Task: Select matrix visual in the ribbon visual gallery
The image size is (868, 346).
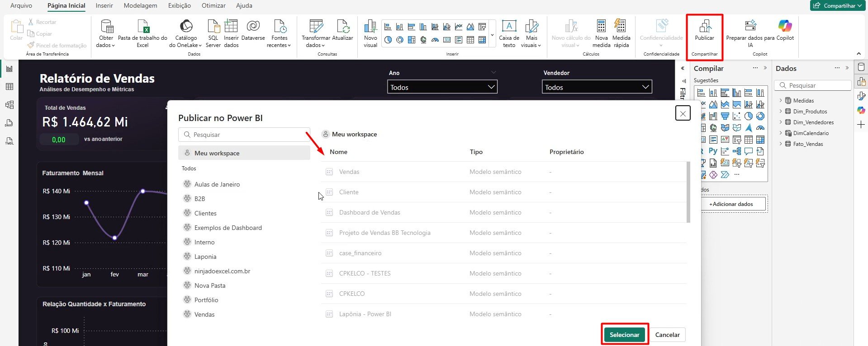Action: pos(482,40)
